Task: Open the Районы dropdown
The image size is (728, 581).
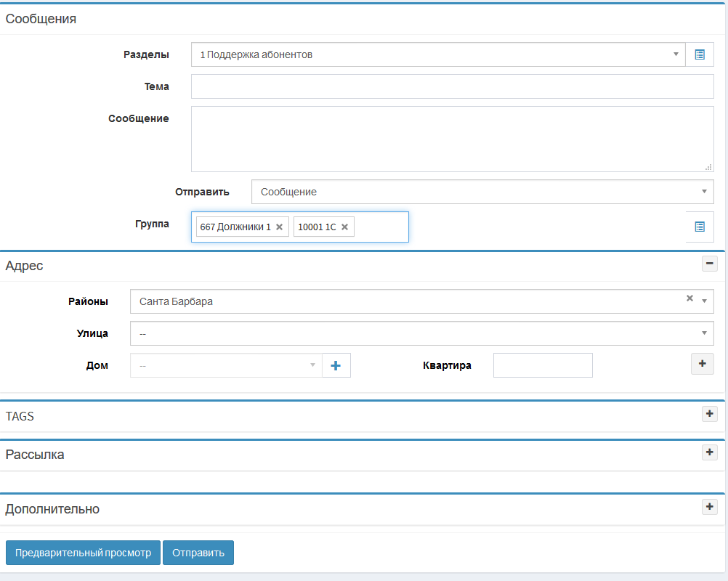Action: [x=407, y=301]
